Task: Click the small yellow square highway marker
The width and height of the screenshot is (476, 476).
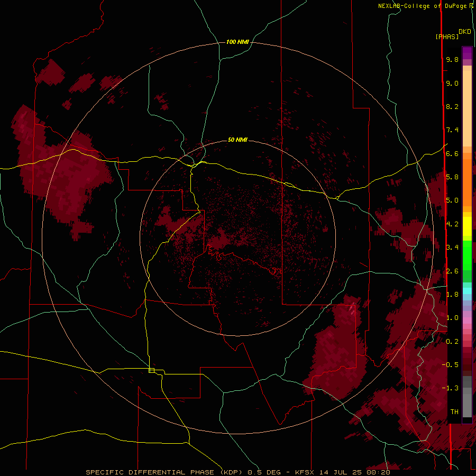Action: click(151, 370)
